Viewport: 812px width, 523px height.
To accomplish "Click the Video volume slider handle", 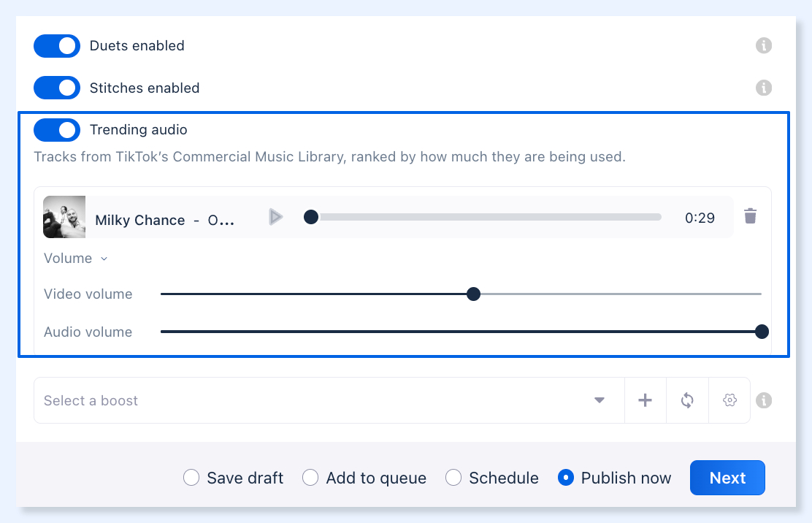I will pos(473,294).
